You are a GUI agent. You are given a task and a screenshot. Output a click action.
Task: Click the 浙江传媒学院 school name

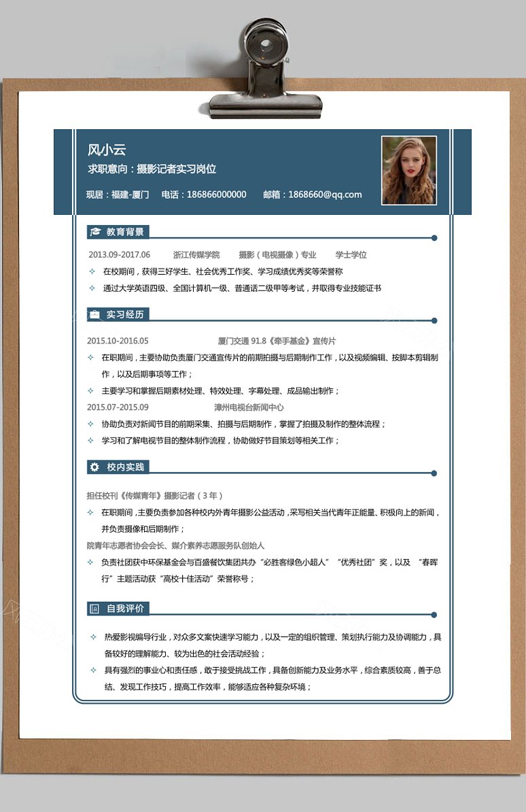click(196, 255)
